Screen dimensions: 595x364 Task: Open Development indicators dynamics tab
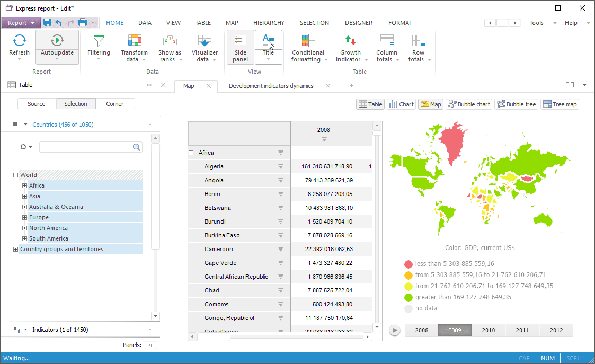271,86
